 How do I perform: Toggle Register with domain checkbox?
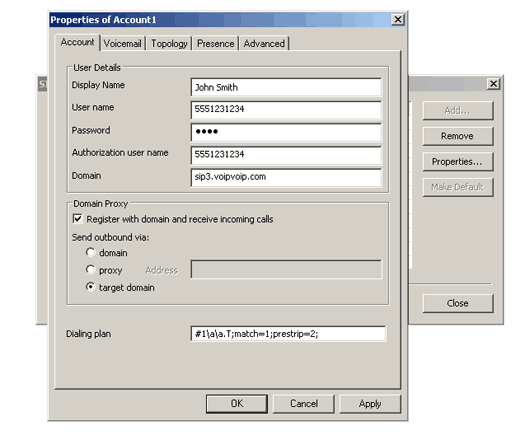point(77,219)
